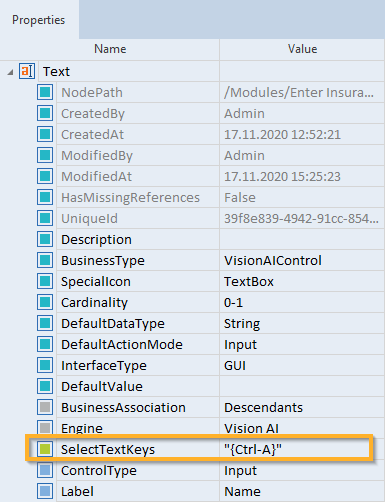This screenshot has height=502, width=385.
Task: Click the teal icon beside NodePath
Action: [x=45, y=92]
